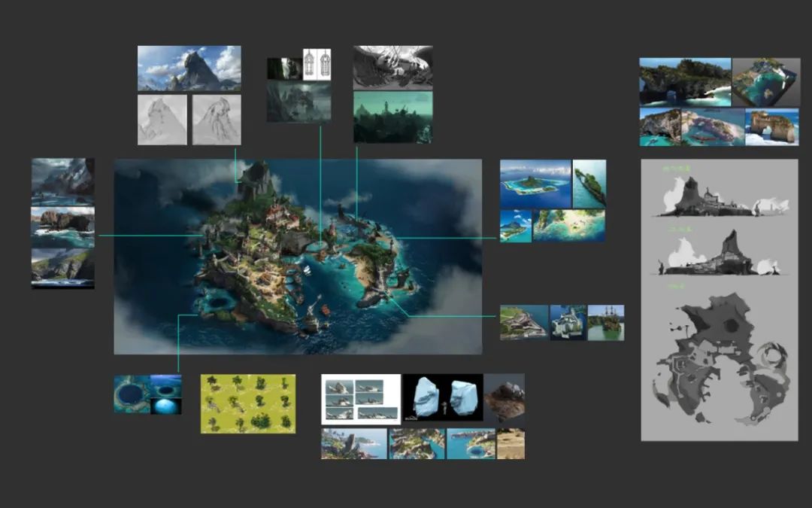Select the aerial Bora Bora atoll photo

pos(535,184)
